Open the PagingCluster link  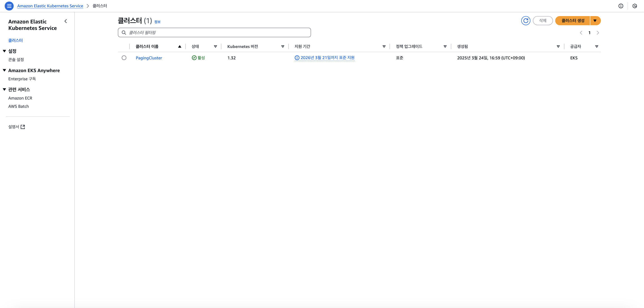point(149,58)
